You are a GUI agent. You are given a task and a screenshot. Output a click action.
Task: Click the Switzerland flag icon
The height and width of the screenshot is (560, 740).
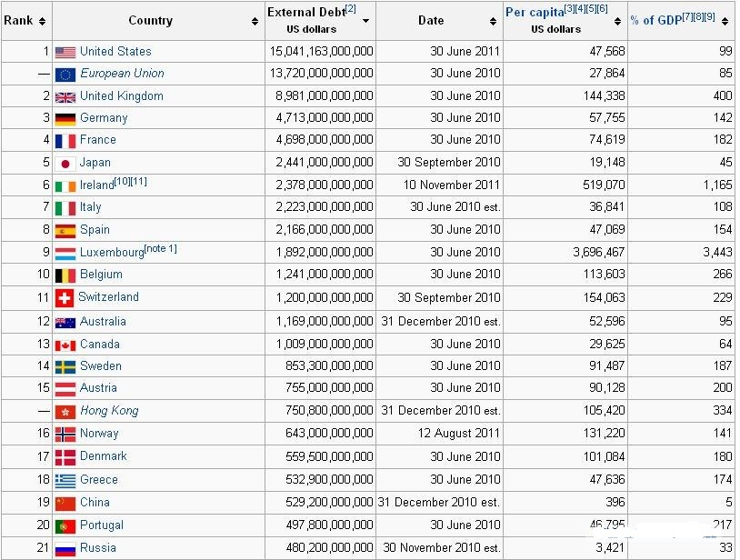pyautogui.click(x=65, y=297)
